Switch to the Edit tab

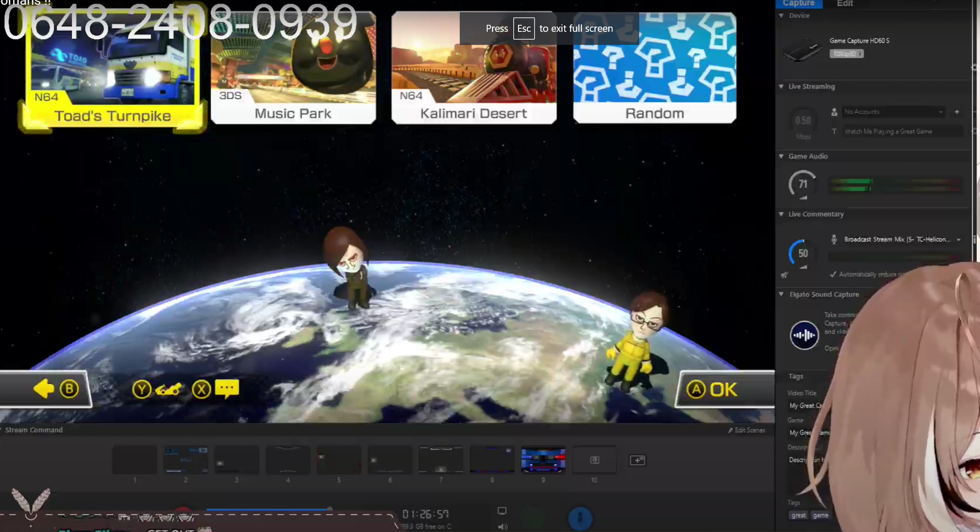(x=845, y=3)
